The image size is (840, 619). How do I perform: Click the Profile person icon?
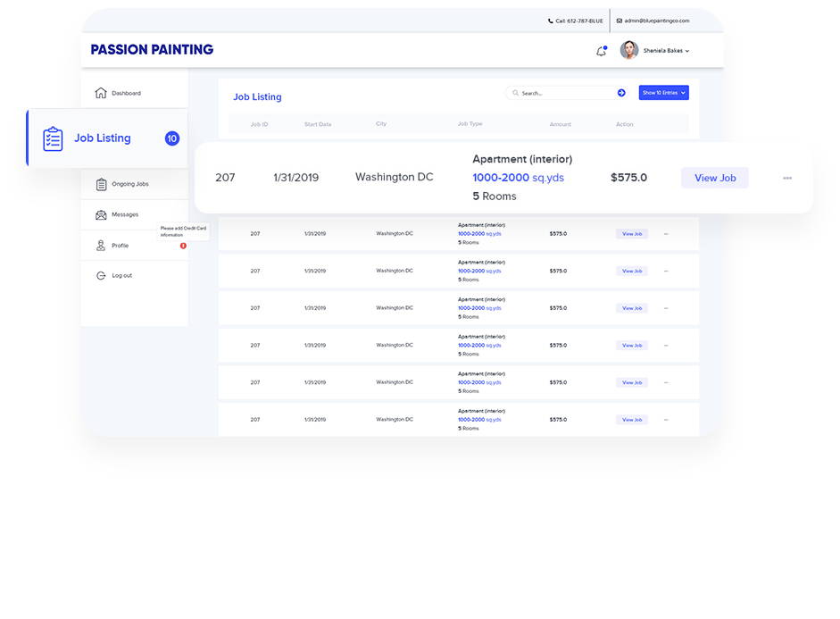[x=101, y=246]
